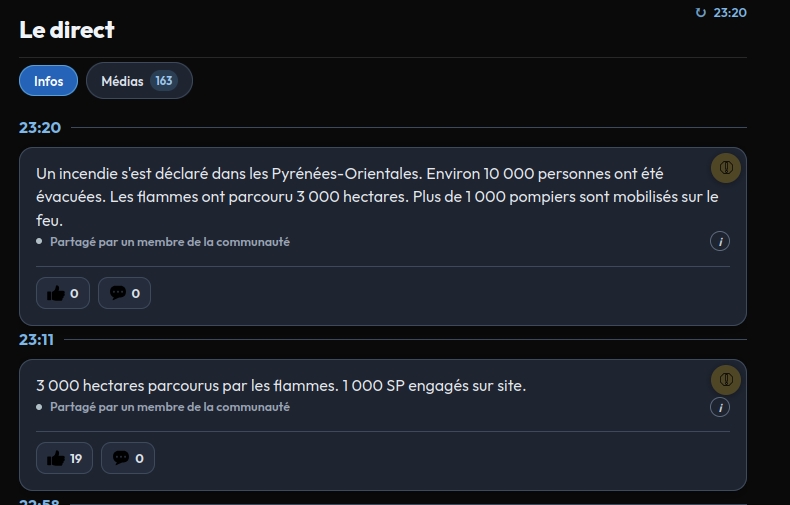This screenshot has height=505, width=790.
Task: Open the Pyrénées-Orientales fire post text
Action: pos(377,197)
